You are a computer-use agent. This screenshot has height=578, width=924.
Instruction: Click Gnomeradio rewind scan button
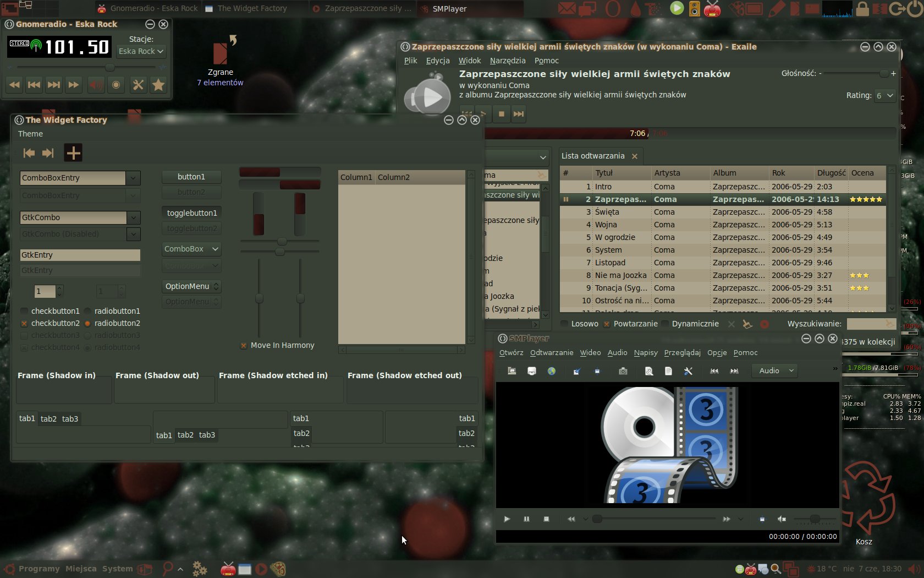click(14, 85)
